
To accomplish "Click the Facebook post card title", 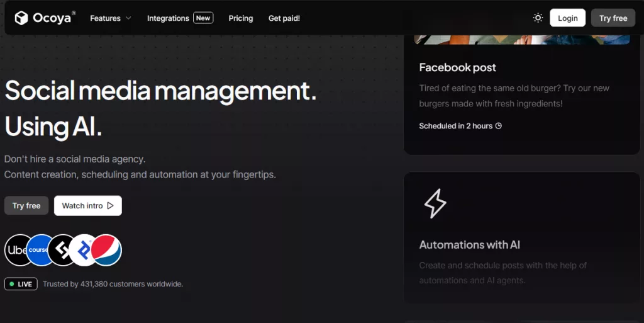I will (458, 67).
